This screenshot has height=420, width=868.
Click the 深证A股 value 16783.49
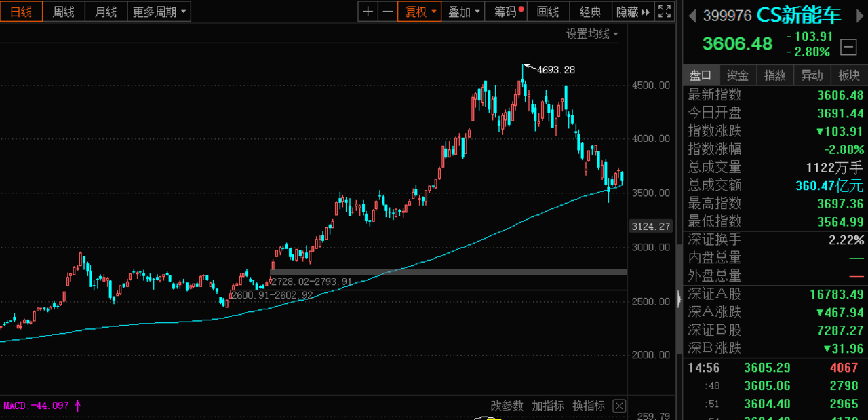tap(837, 294)
